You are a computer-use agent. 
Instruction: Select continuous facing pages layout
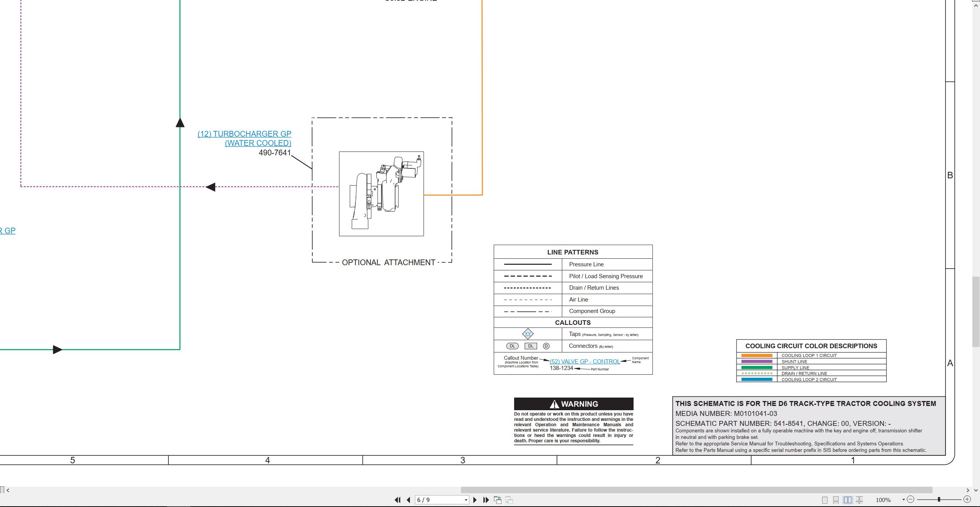859,500
